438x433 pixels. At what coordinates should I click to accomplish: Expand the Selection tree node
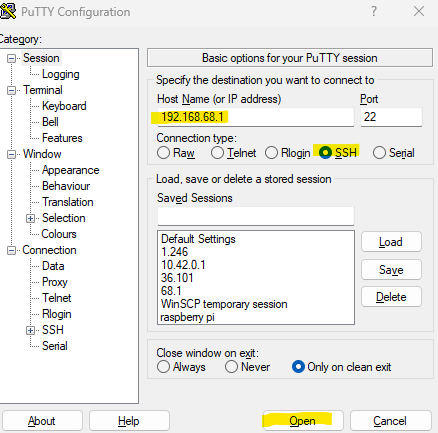30,219
